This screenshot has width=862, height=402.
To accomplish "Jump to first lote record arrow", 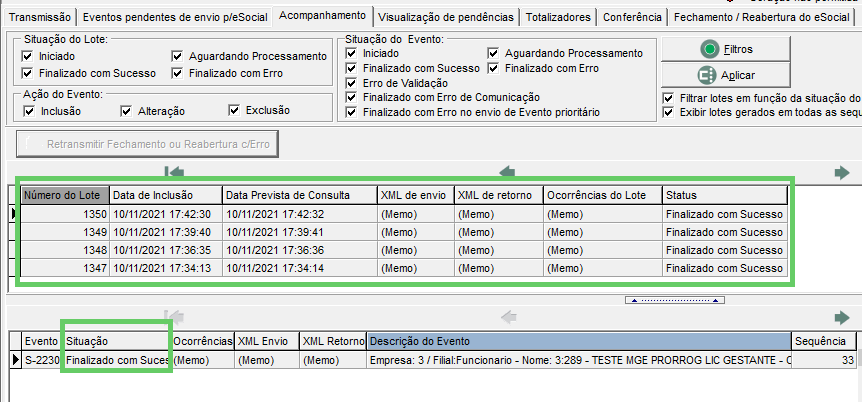I will tap(174, 173).
